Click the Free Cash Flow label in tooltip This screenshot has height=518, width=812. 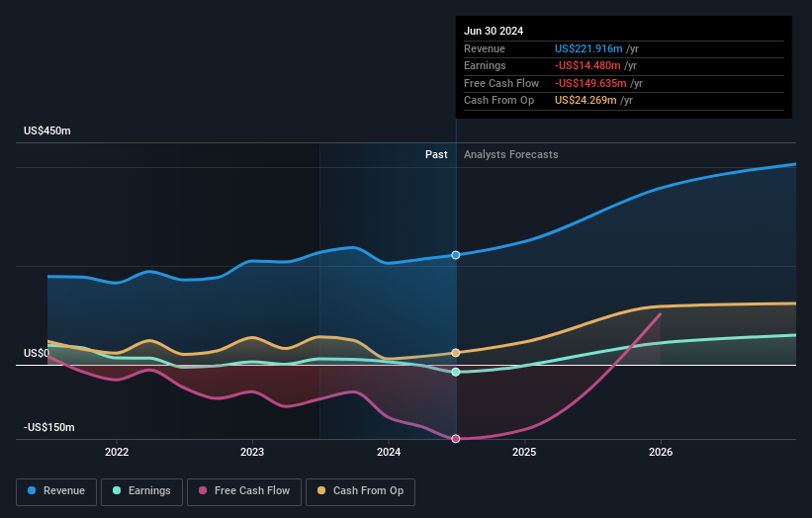(501, 83)
